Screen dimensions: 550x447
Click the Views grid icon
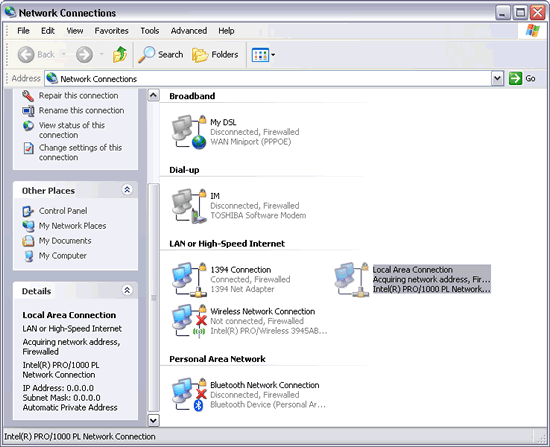point(260,55)
